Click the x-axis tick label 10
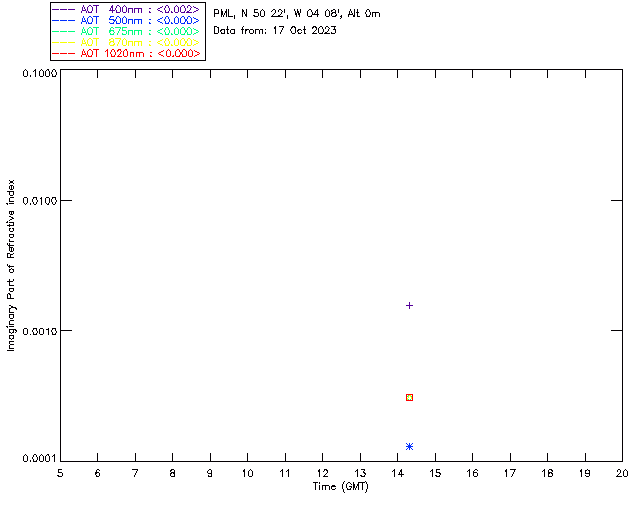 pyautogui.click(x=247, y=473)
